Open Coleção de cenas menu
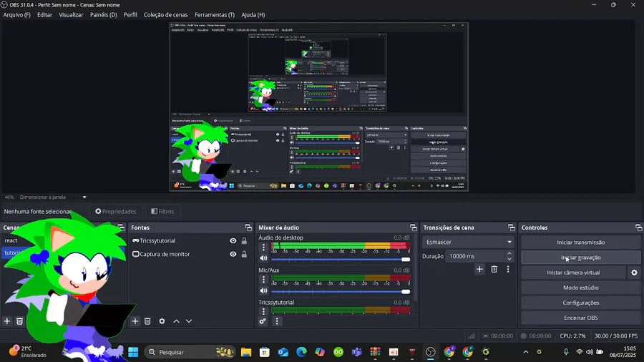This screenshot has height=362, width=644. 165,15
